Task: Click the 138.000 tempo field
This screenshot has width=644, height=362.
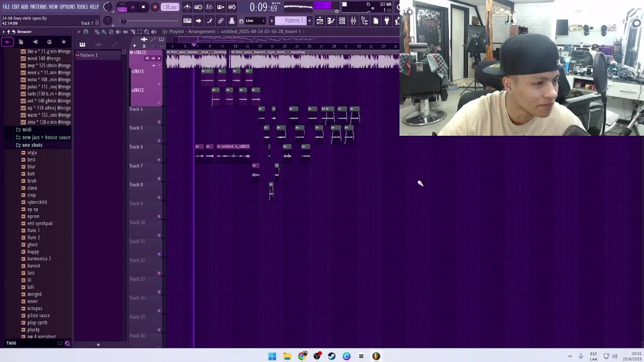Action: (x=170, y=7)
